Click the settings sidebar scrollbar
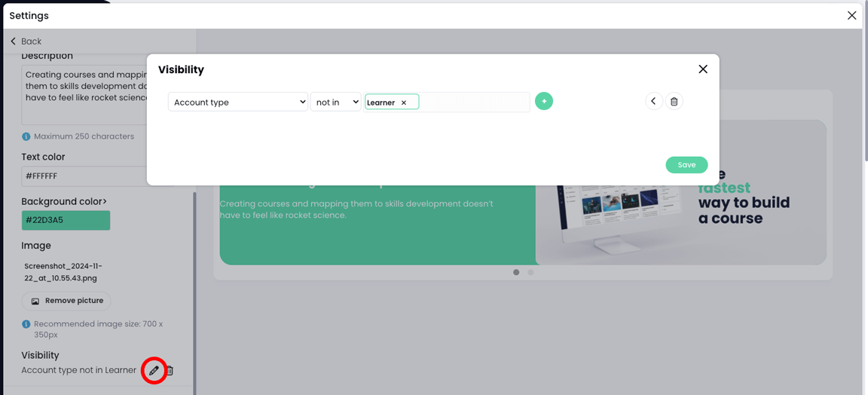868x395 pixels. (x=194, y=294)
